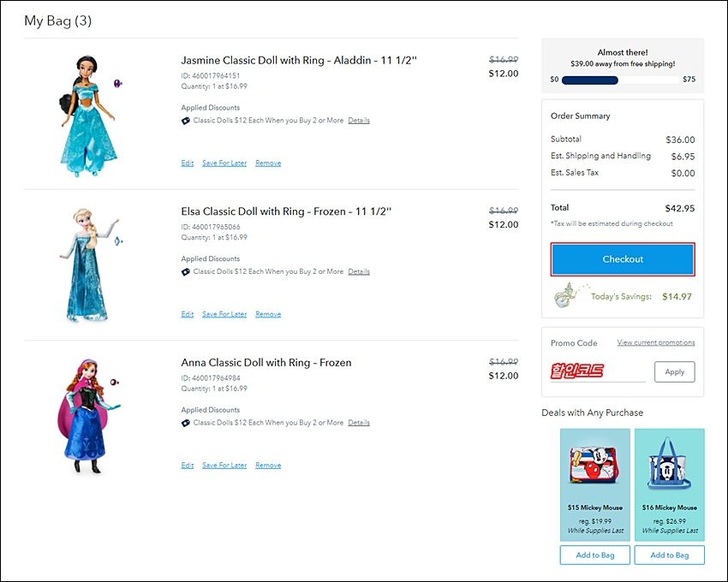Viewport: 728px width, 582px height.
Task: Click the Promo Code input field
Action: tap(598, 371)
